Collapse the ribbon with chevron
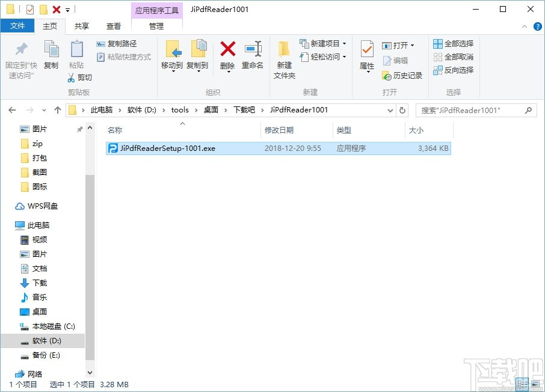The image size is (545, 392). tap(525, 26)
